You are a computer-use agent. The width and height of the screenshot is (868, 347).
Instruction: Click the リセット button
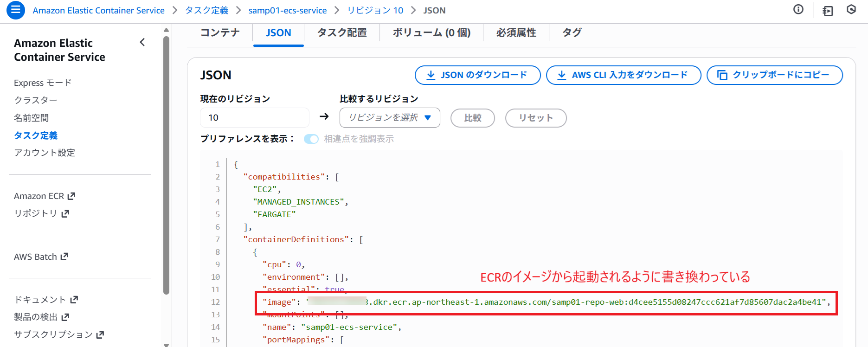pyautogui.click(x=535, y=118)
